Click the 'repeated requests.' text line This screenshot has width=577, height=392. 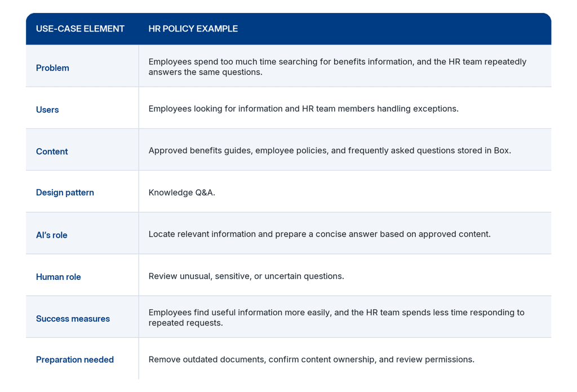click(186, 323)
